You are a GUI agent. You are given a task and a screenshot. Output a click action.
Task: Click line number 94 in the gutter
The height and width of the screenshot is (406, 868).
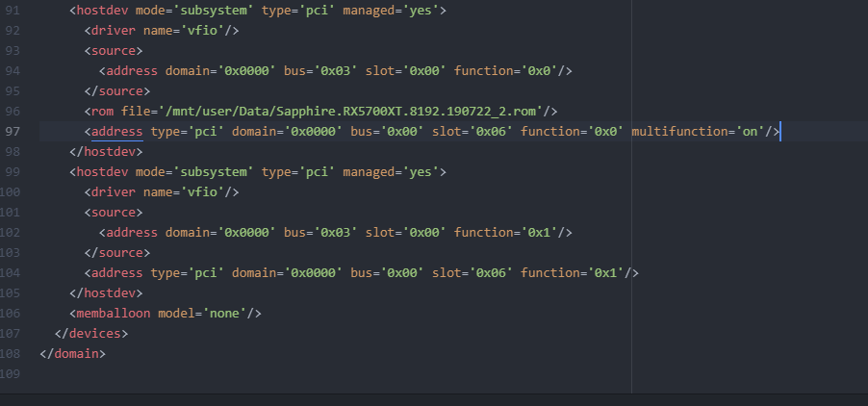tap(13, 71)
